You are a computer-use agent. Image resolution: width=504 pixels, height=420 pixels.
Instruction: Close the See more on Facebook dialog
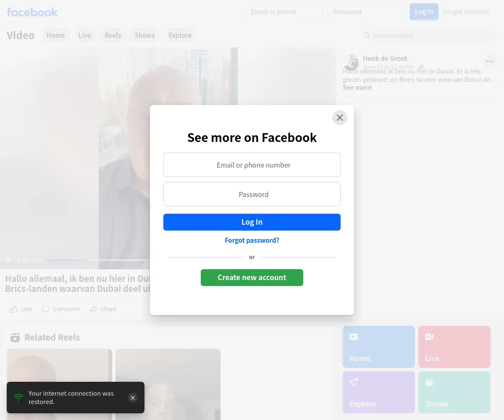click(340, 118)
